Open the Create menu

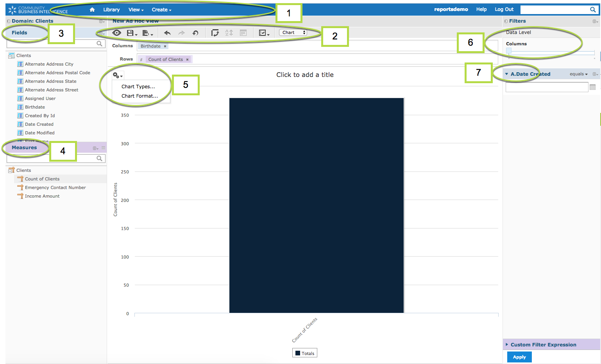click(x=160, y=9)
